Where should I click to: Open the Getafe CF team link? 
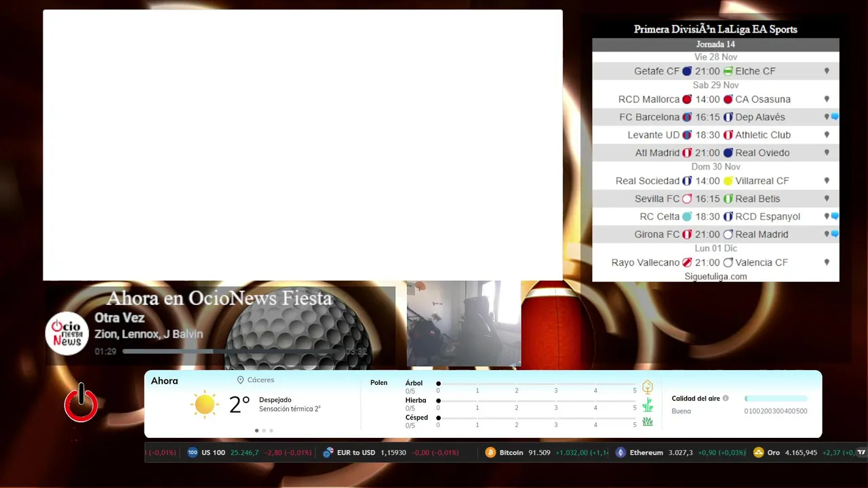tap(656, 71)
